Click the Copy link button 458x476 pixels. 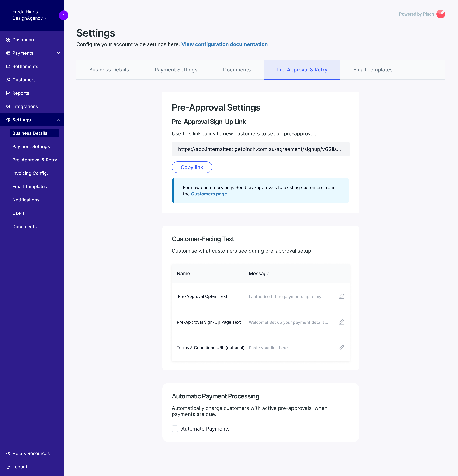(192, 167)
